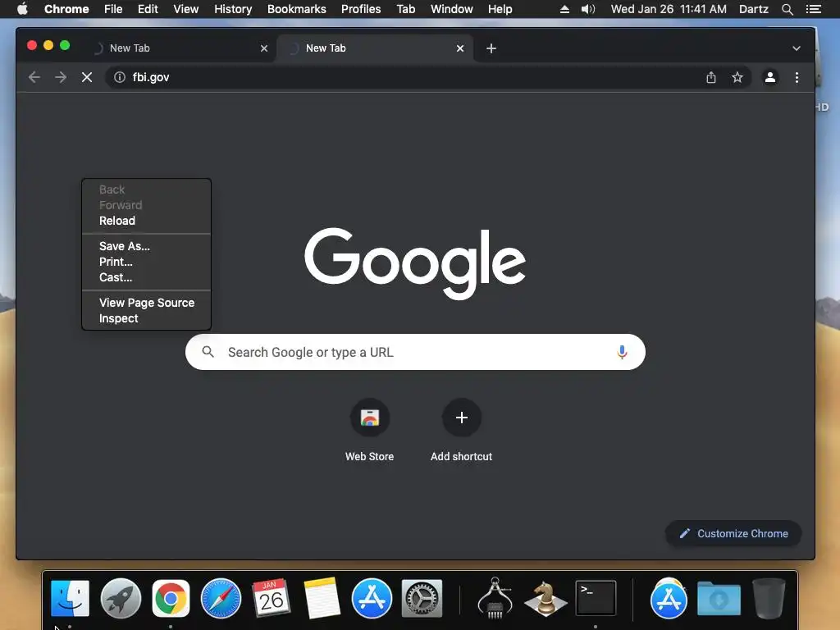Open the Chrome profile avatar menu
Viewport: 840px width, 630px height.
(x=769, y=77)
